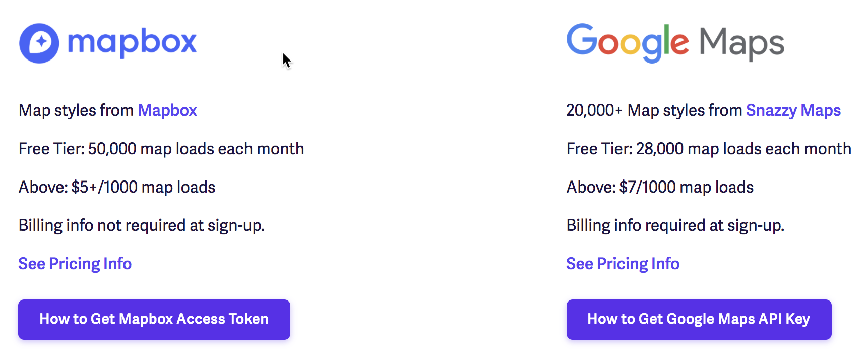The width and height of the screenshot is (868, 361).
Task: Click Mapbox's 'Map styles from' plain text
Action: [76, 110]
